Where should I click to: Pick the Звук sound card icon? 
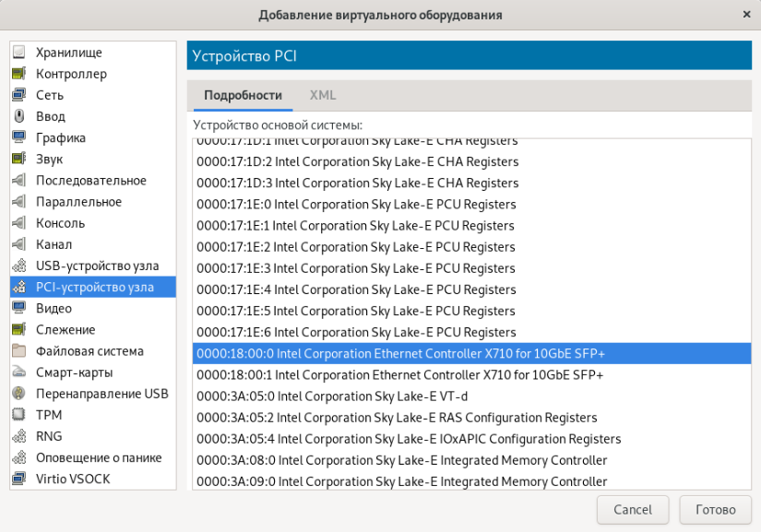pyautogui.click(x=18, y=159)
